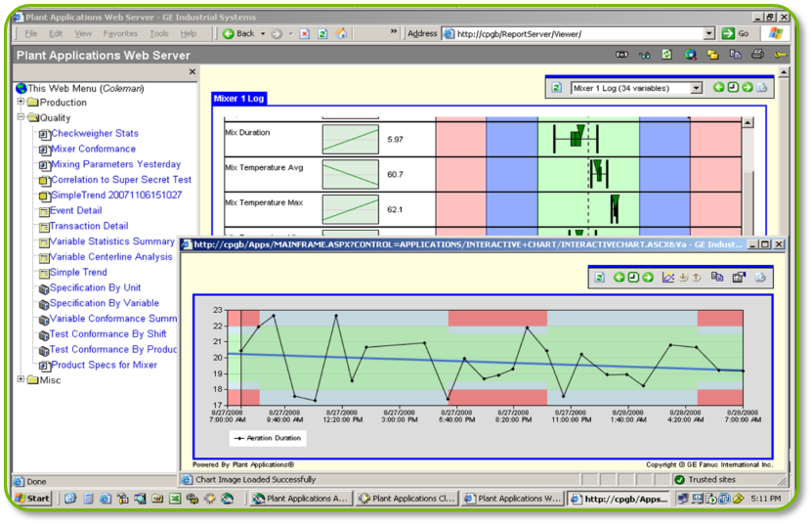Image resolution: width=812 pixels, height=524 pixels.
Task: Open Mixer Conformance report
Action: 93,149
